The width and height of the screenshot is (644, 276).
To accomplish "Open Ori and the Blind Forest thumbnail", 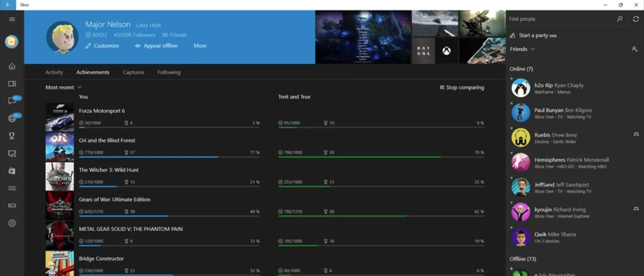I will [59, 147].
